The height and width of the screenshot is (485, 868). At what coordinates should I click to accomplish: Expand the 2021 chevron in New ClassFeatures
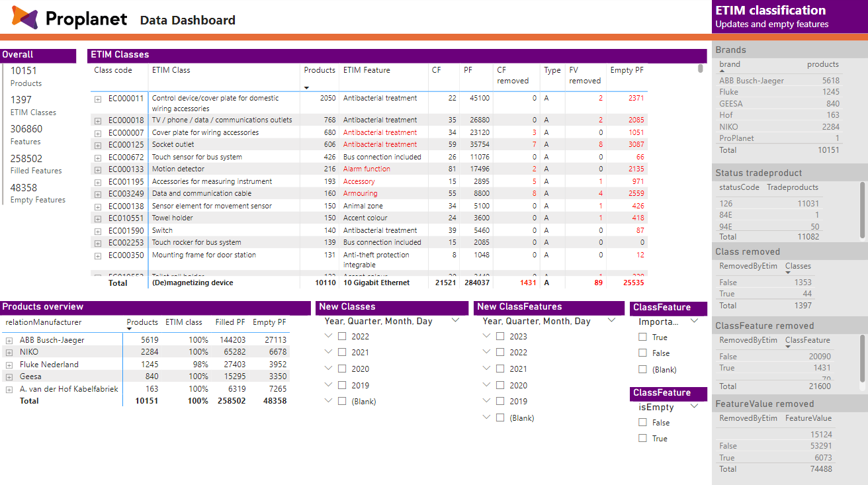[x=486, y=368]
